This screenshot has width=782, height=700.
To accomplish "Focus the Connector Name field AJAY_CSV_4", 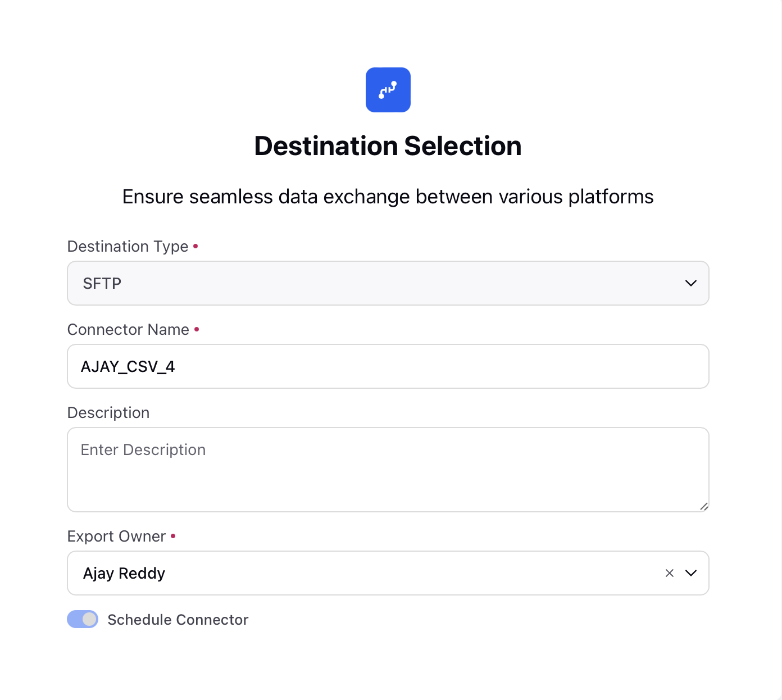I will coord(388,366).
